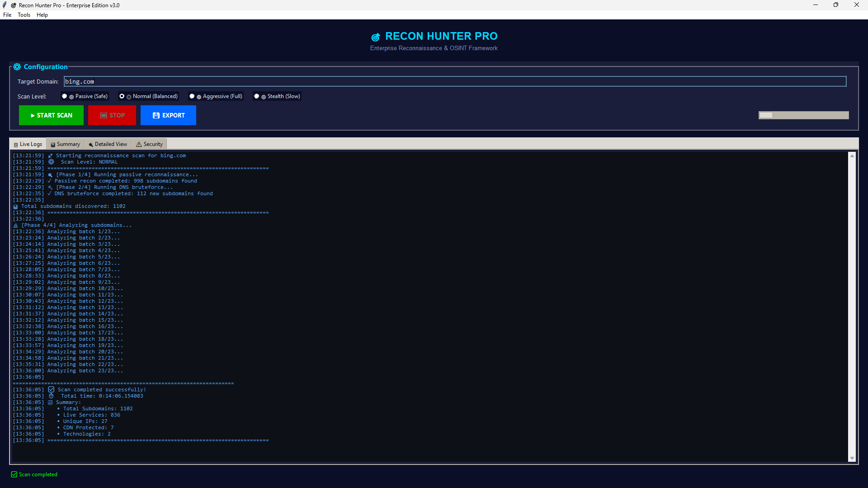The image size is (868, 488).
Task: Select the Aggressive (Full) scan level
Action: [x=192, y=96]
